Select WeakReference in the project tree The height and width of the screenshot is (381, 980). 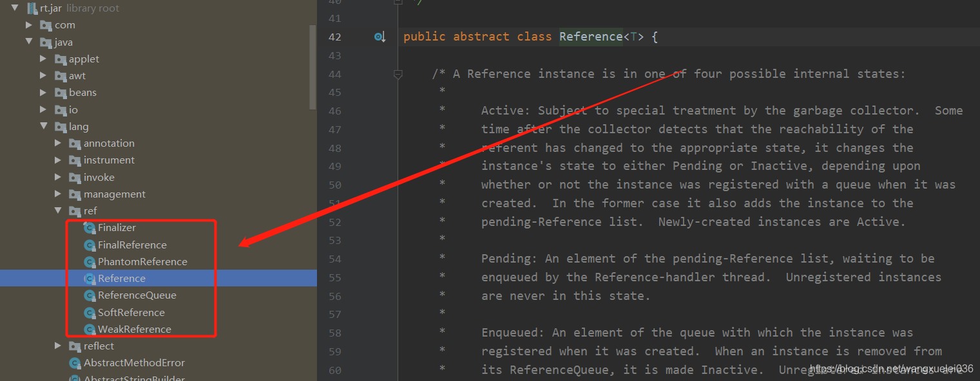134,330
